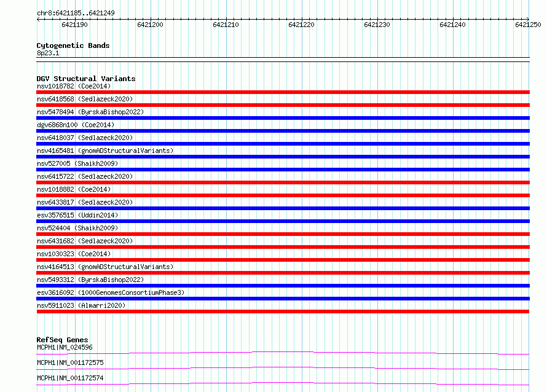
Task: Click the magenta line under MCPH1|NM_001172575
Action: tap(283, 368)
